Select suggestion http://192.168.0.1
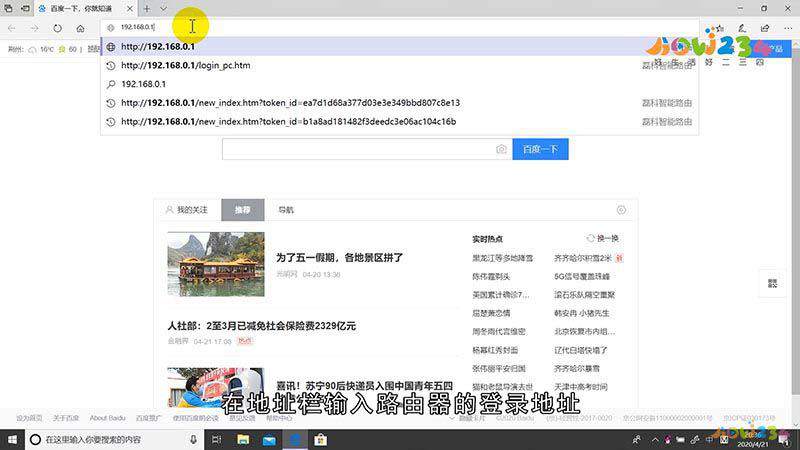 [399, 46]
